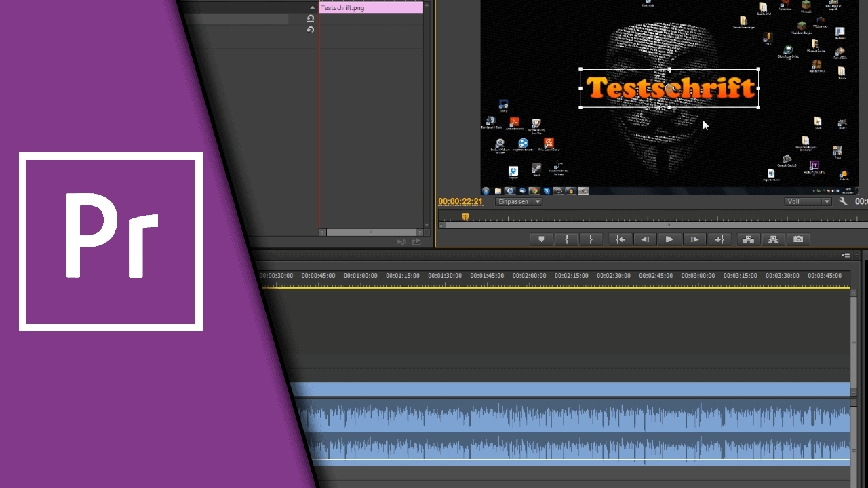
Task: Collapse the Effect Controls timeline view arrow
Action: [x=313, y=7]
